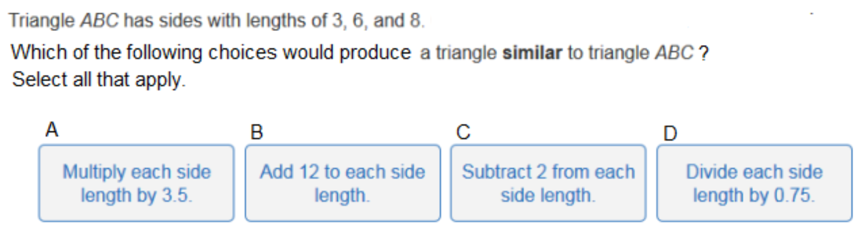Viewport: 868px width, 239px height.
Task: Click the letter A label above the first choice
Action: pos(51,130)
